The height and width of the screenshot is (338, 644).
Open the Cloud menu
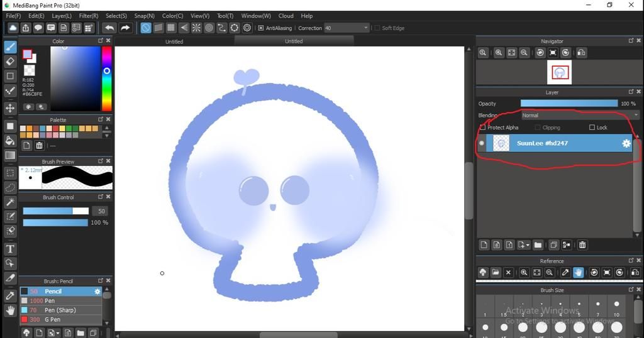(286, 16)
